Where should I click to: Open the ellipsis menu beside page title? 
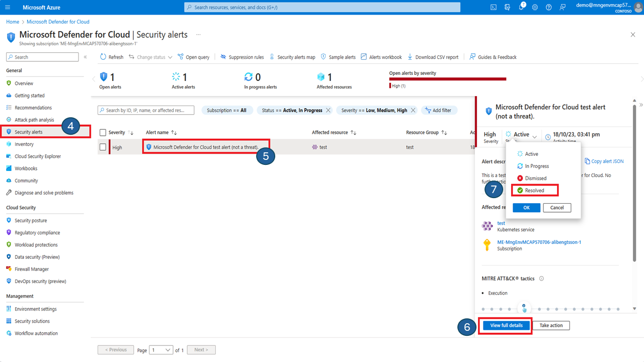198,35
